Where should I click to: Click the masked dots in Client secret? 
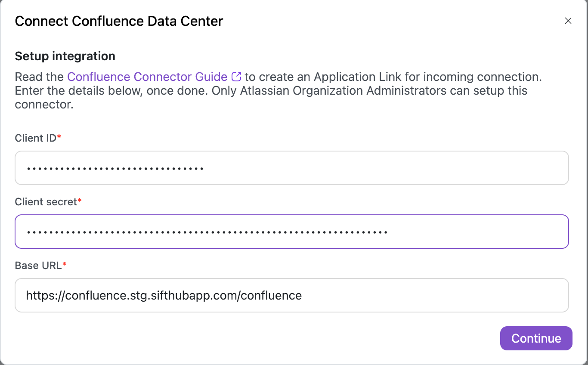coord(207,232)
